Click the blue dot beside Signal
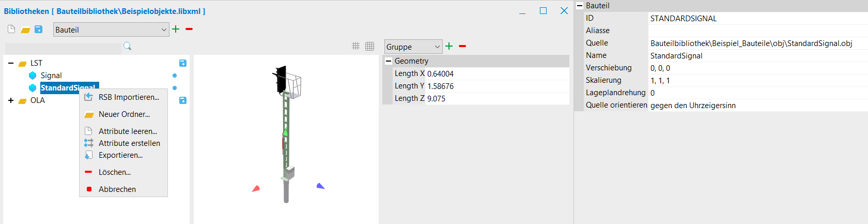 (175, 76)
